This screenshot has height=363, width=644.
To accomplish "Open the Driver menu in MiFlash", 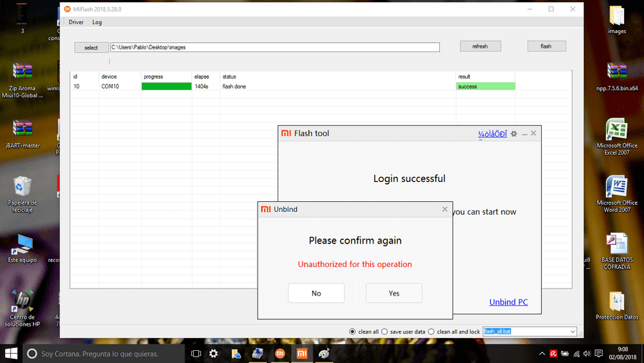I will click(76, 22).
